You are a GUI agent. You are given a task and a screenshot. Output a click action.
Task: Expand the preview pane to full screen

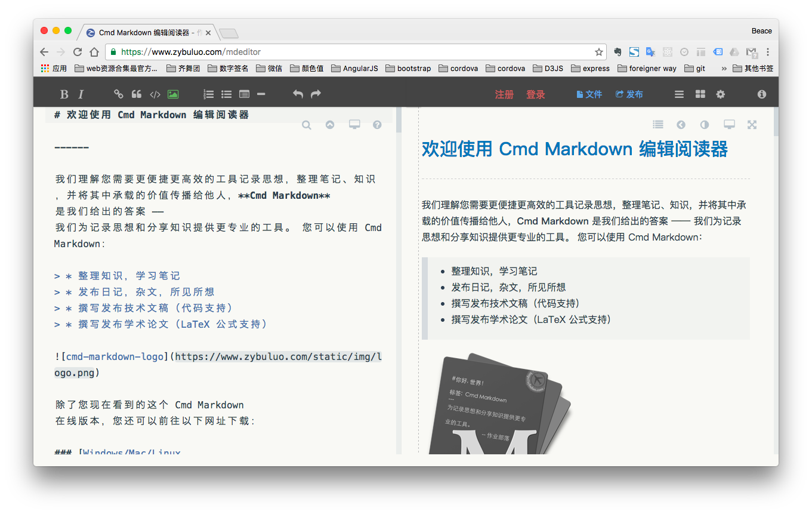pyautogui.click(x=752, y=125)
